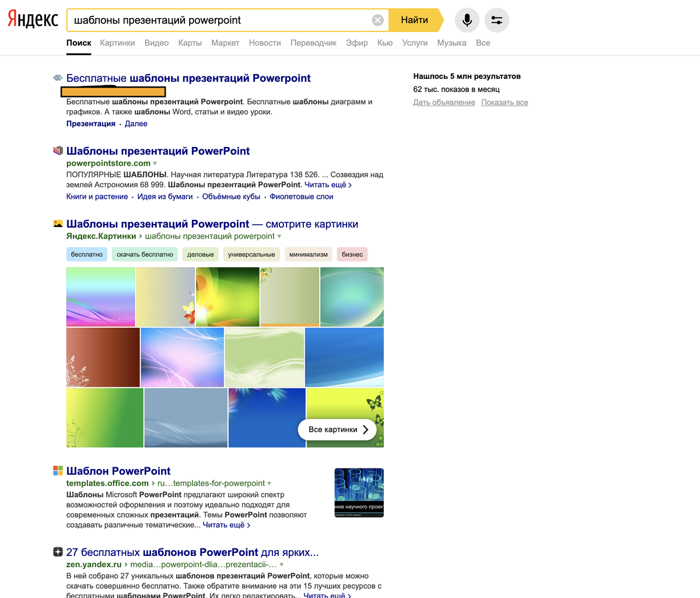Viewport: 700px width, 598px height.
Task: Open the Переводчик tab
Action: 314,43
